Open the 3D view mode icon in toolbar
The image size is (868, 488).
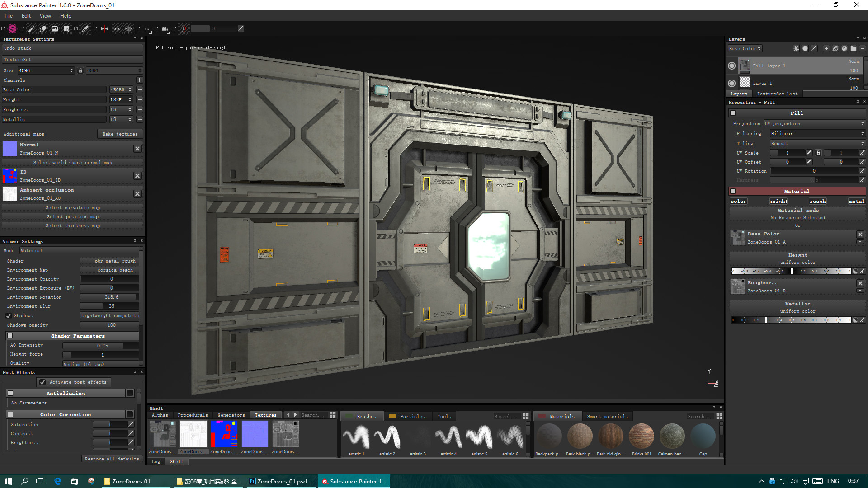(x=146, y=28)
